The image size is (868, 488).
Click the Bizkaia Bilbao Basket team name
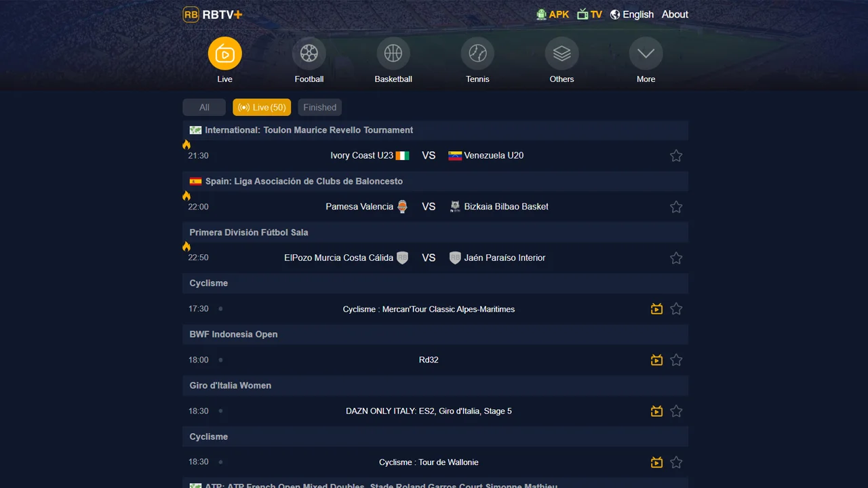(x=506, y=207)
